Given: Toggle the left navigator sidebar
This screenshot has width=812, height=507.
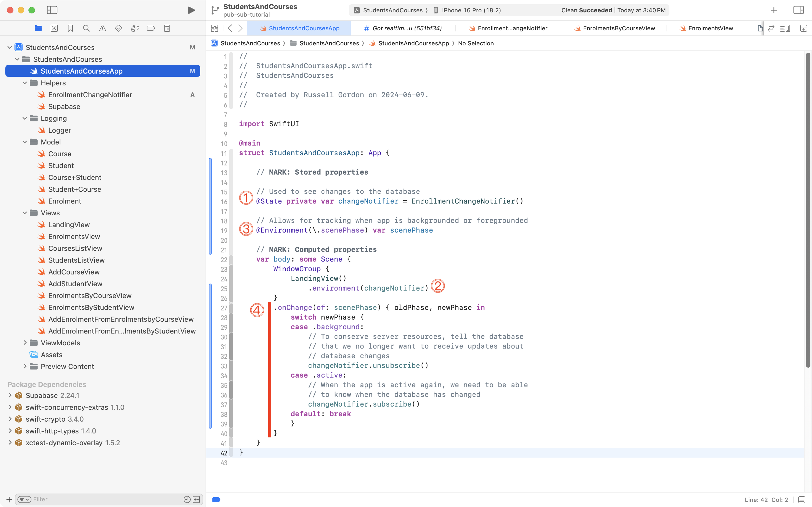Looking at the screenshot, I should (52, 10).
